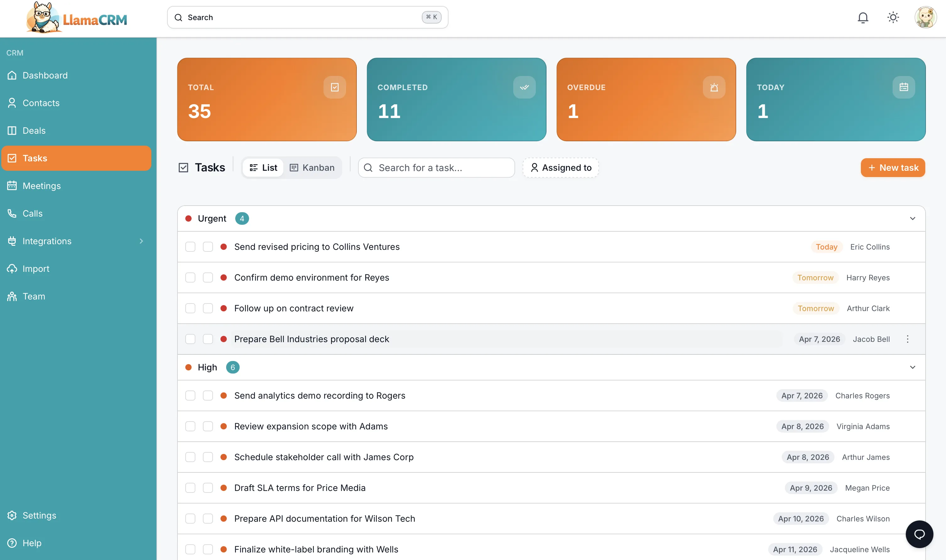Click the Today card calendar icon
Viewport: 946px width, 560px height.
point(903,87)
